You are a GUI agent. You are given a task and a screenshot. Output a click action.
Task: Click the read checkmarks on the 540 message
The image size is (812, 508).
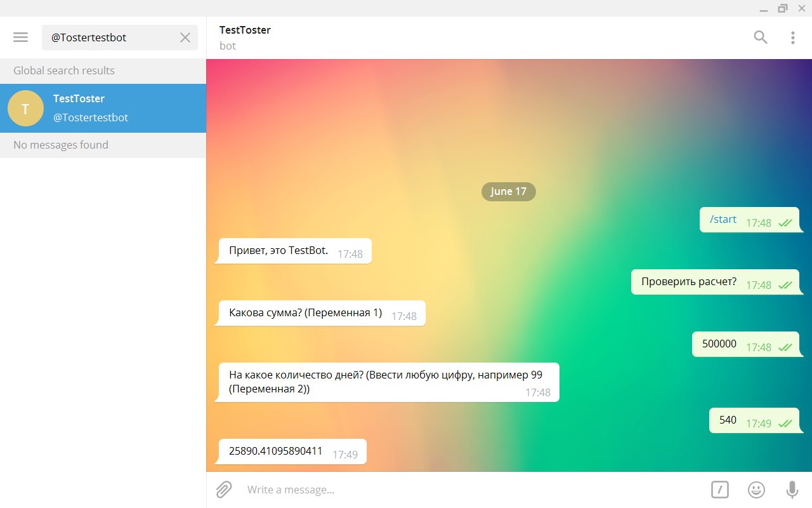tap(785, 424)
